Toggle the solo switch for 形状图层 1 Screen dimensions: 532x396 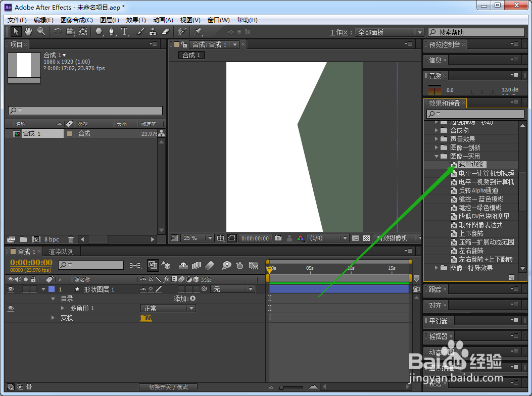pyautogui.click(x=26, y=289)
